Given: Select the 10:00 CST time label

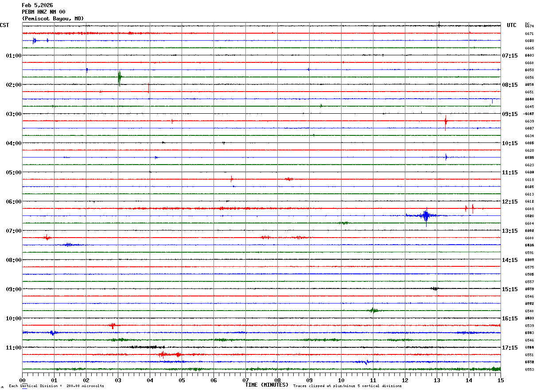Looking at the screenshot, I should [x=14, y=319].
